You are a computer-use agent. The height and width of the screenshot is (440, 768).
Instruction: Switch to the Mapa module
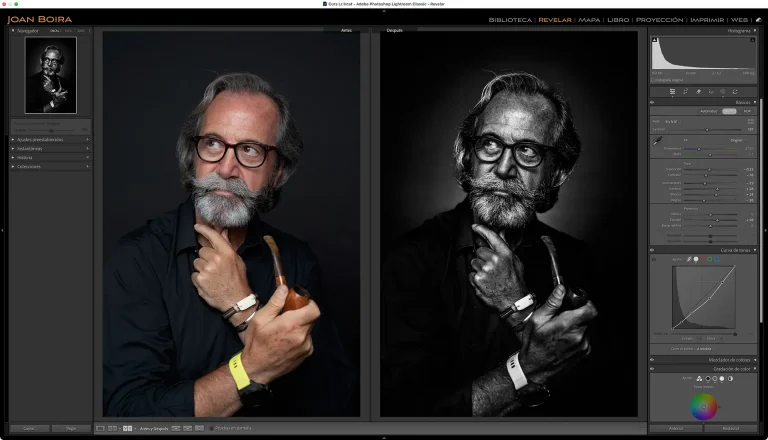589,20
